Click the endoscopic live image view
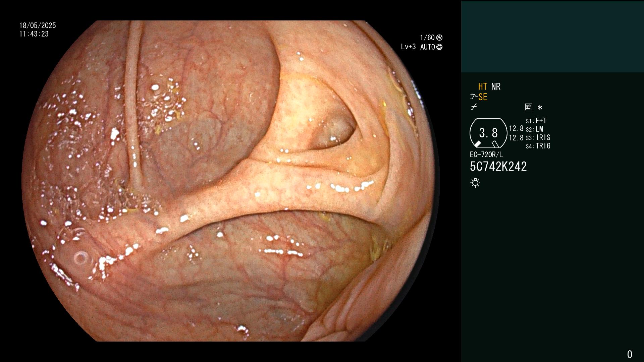Screen dimensions: 644x362 (231, 181)
